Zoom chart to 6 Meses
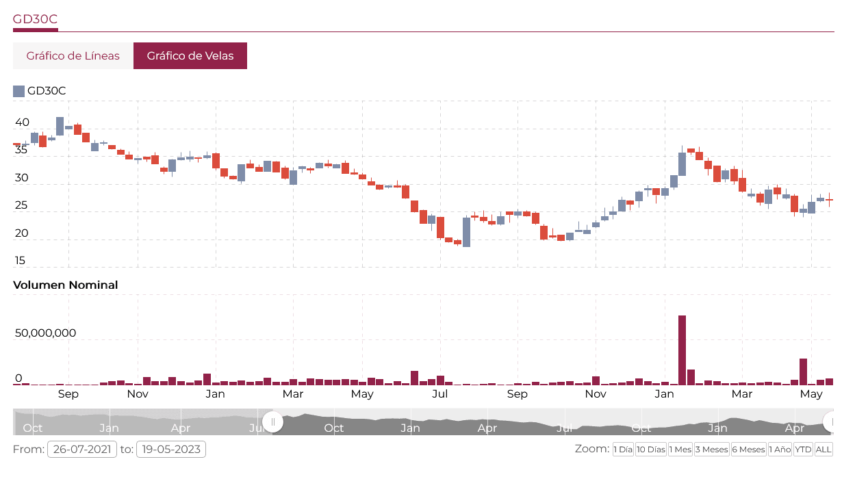The height and width of the screenshot is (479, 868). point(748,450)
